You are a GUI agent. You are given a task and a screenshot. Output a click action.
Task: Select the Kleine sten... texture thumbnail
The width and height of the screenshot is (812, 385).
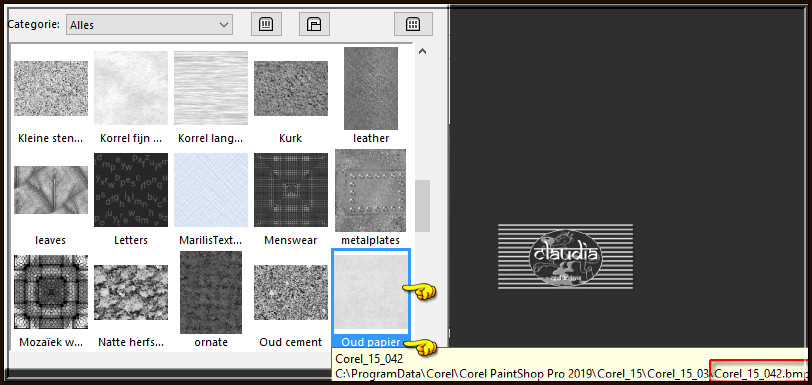pyautogui.click(x=51, y=88)
